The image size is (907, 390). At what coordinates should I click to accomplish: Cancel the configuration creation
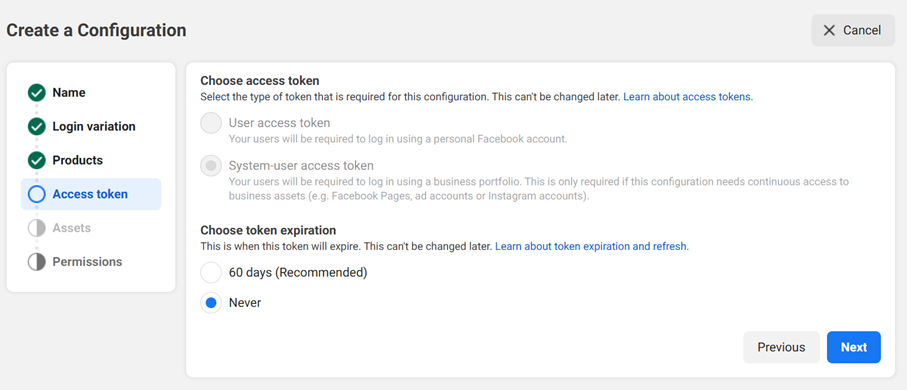coord(853,30)
